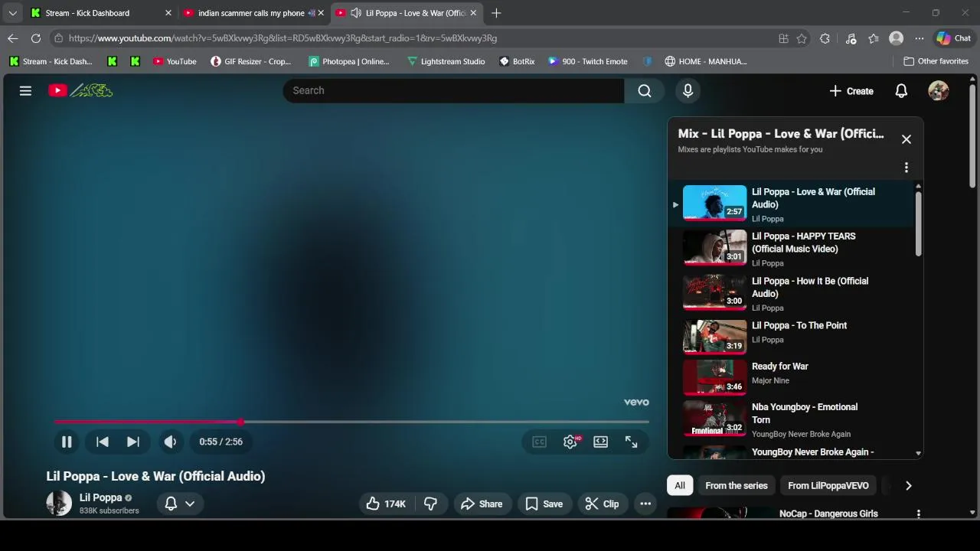Open the tab search dropdown
The image size is (980, 551).
(12, 13)
